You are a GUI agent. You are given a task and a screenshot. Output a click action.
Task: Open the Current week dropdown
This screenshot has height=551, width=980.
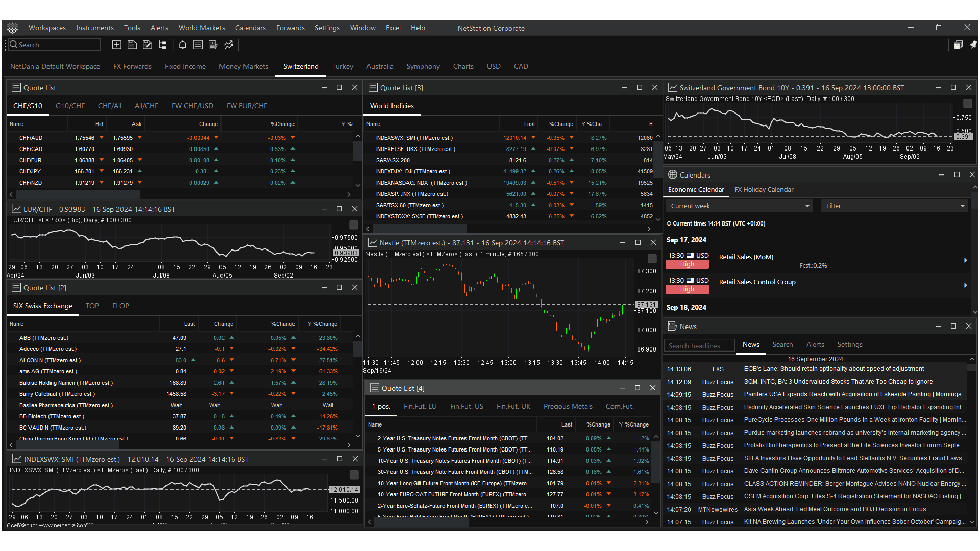pyautogui.click(x=739, y=206)
